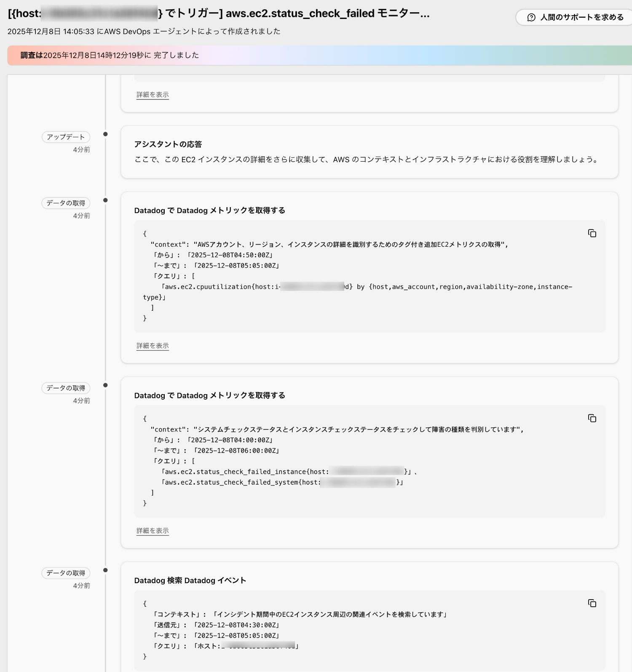The width and height of the screenshot is (632, 672).
Task: Copy the Datadog イベント search JSON block
Action: click(x=592, y=603)
